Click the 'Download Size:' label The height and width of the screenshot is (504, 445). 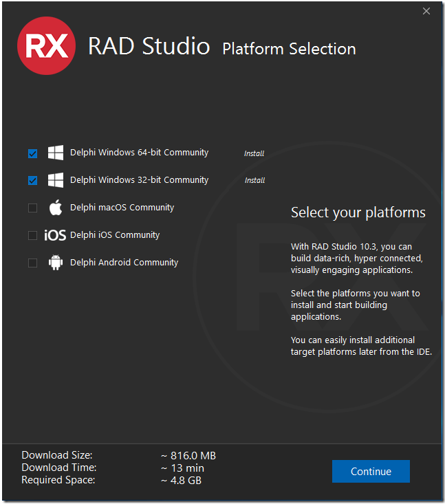tap(57, 455)
